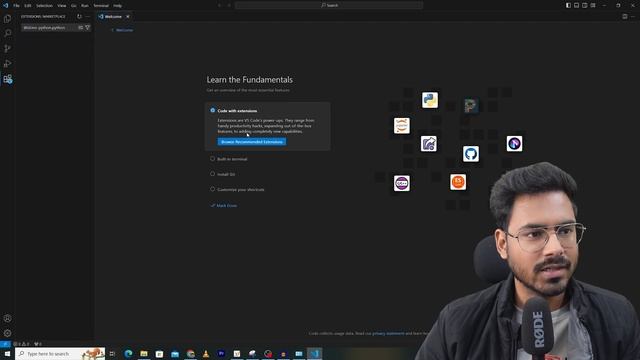Open the Run menu

click(84, 5)
